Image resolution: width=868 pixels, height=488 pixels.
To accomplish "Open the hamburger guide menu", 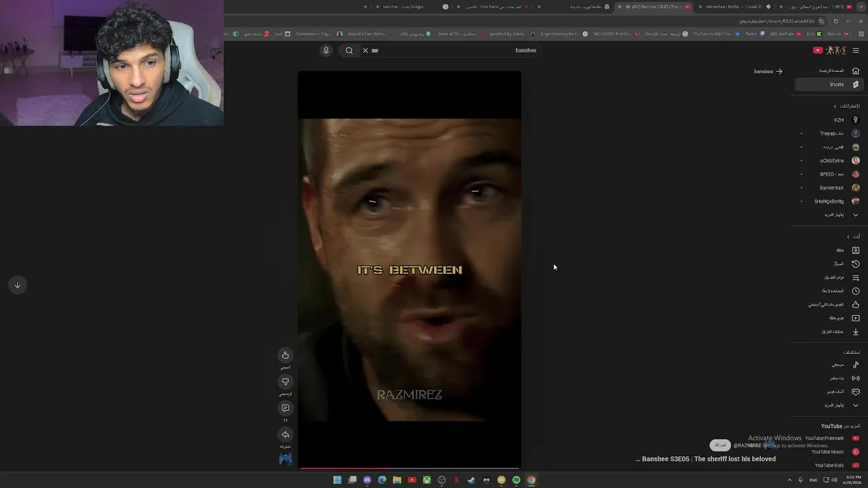I will pos(856,50).
